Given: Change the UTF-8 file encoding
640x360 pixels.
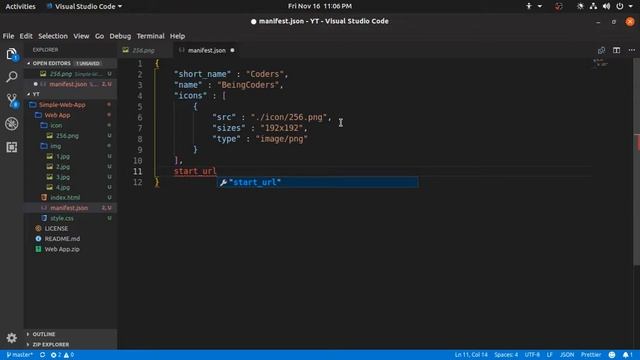Looking at the screenshot, I should point(532,355).
